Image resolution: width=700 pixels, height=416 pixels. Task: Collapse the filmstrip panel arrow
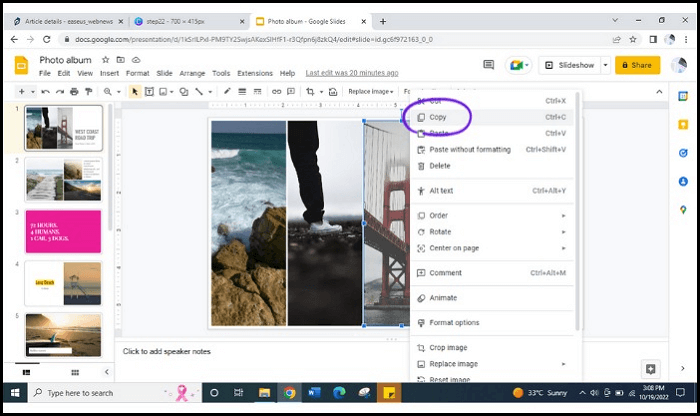(x=107, y=372)
